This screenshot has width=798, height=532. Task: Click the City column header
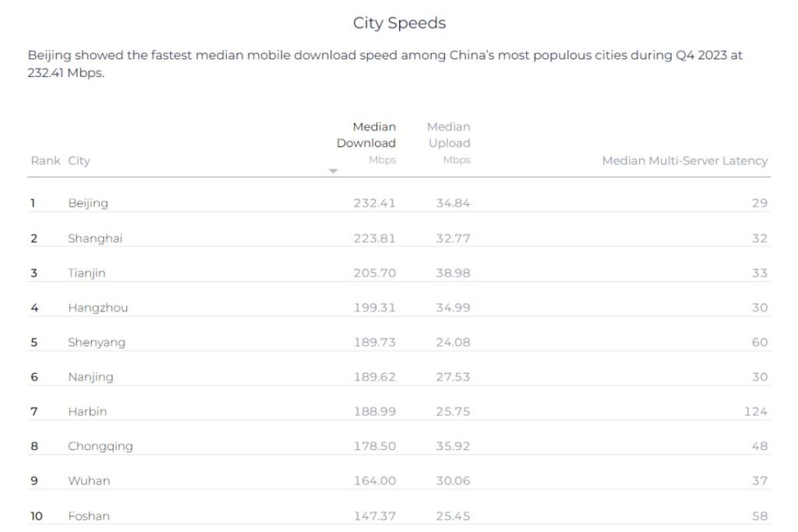click(x=79, y=160)
